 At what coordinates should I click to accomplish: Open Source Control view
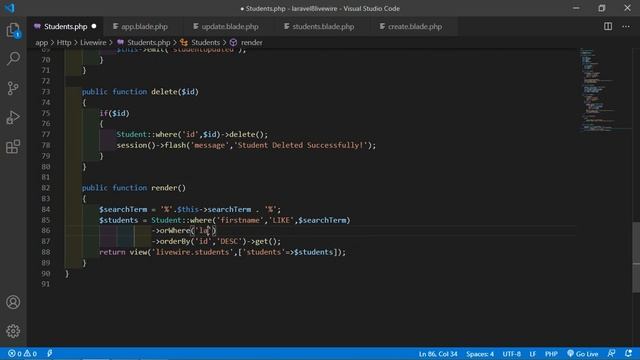pos(13,88)
